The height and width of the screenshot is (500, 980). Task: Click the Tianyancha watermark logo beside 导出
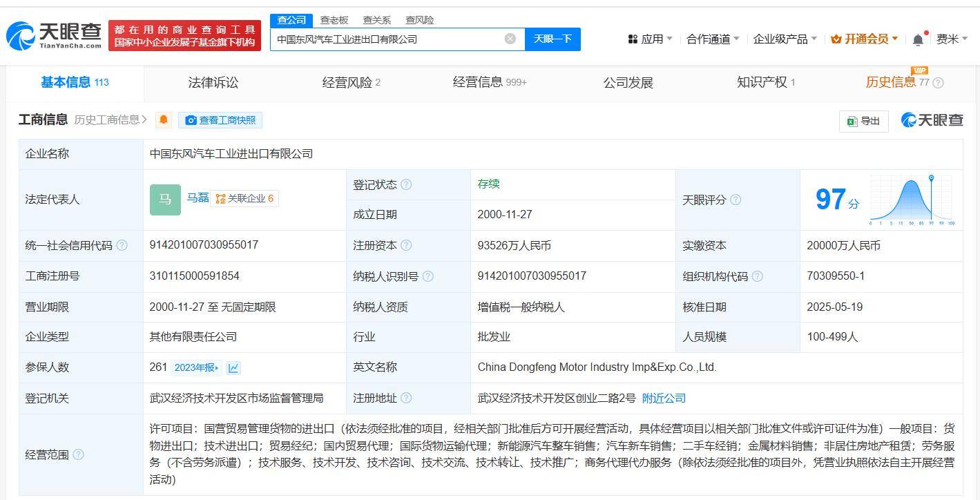[x=932, y=120]
